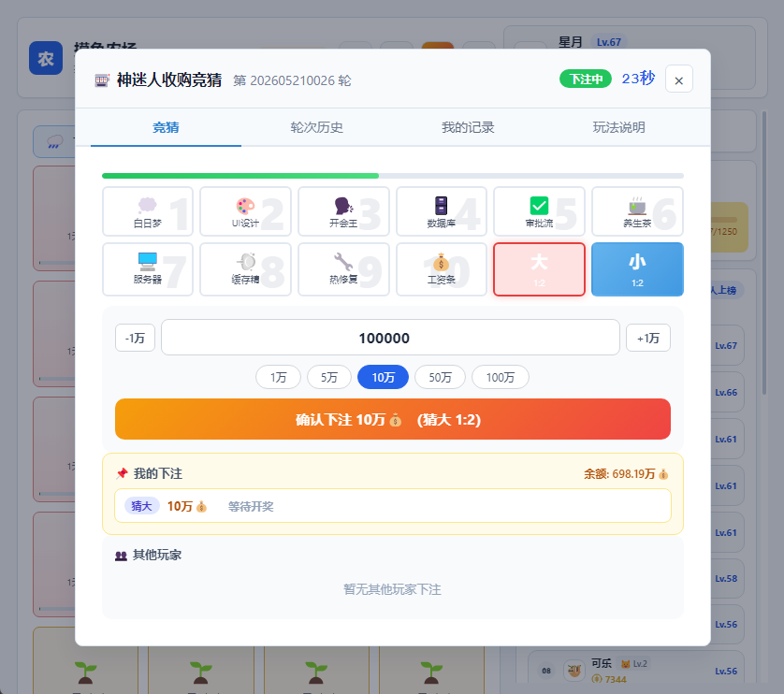
Task: Confirm bet with 确认下注 10万 button
Action: [x=393, y=419]
